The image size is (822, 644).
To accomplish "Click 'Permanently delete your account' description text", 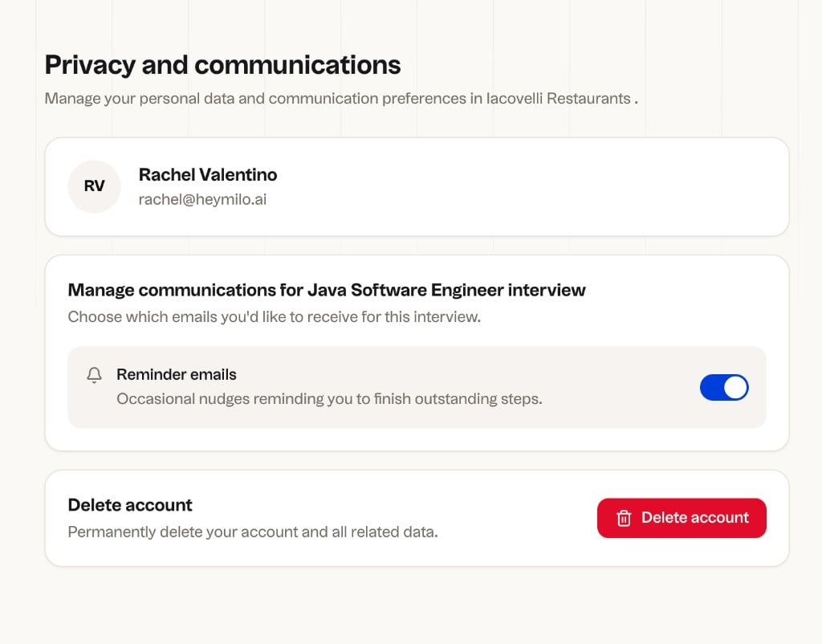I will [x=253, y=532].
